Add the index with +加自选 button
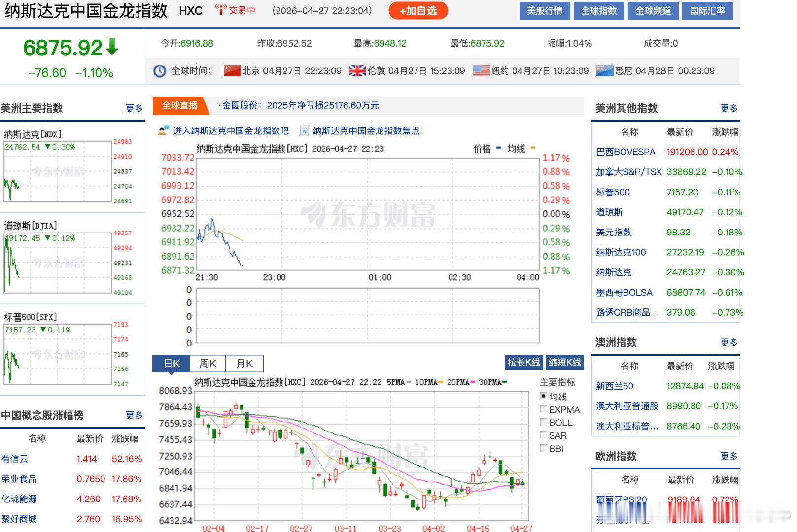 pos(418,11)
